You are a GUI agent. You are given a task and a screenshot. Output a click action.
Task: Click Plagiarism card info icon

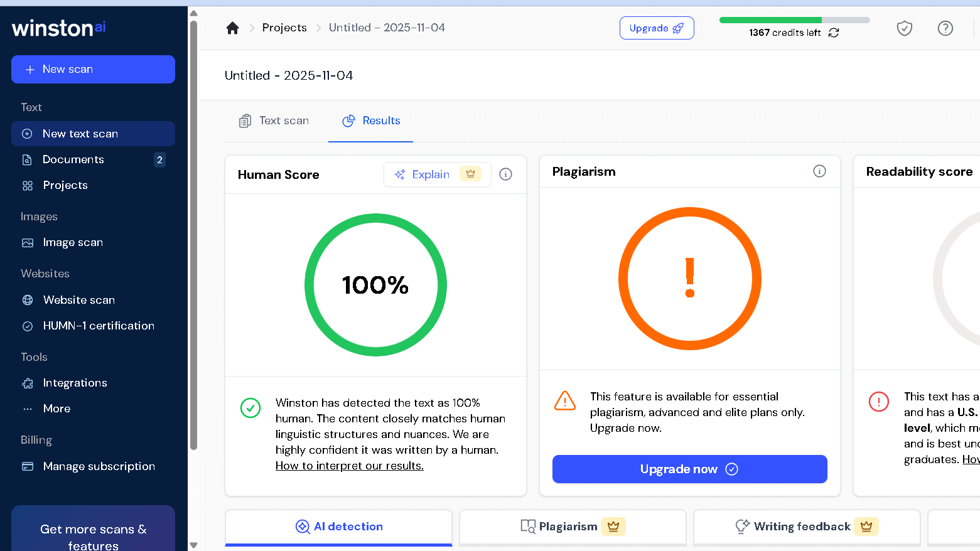point(819,171)
